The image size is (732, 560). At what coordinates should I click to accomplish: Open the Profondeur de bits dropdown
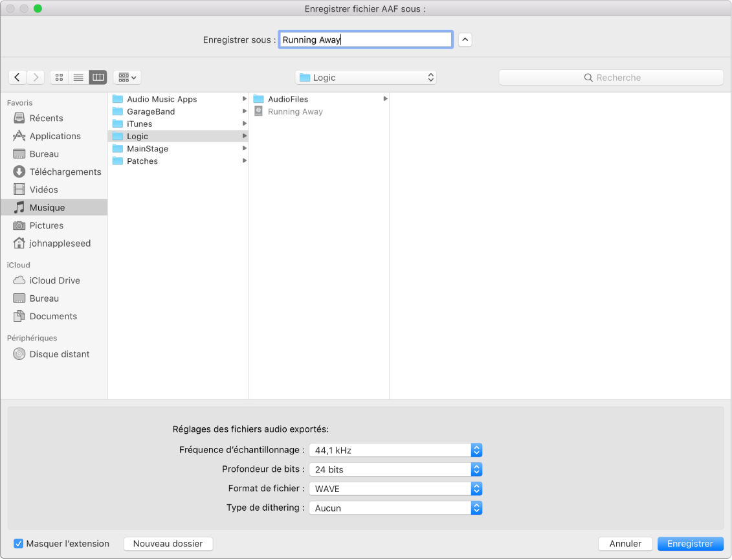[x=395, y=469]
